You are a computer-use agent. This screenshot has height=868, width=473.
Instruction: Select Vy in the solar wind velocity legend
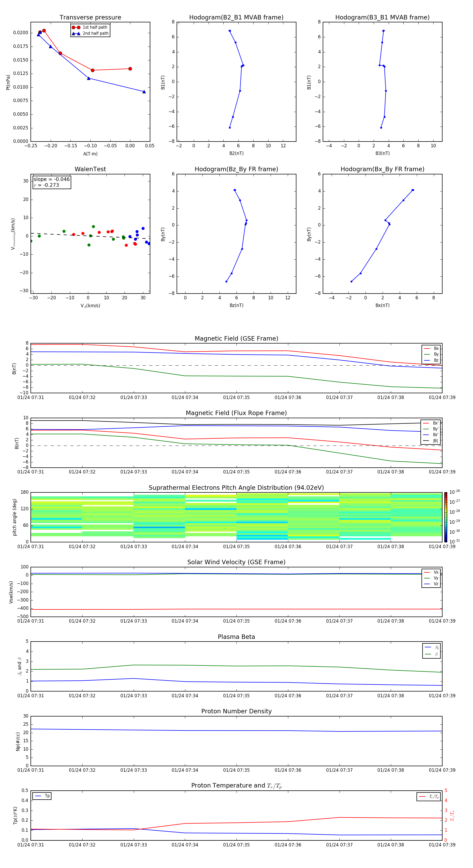431,578
